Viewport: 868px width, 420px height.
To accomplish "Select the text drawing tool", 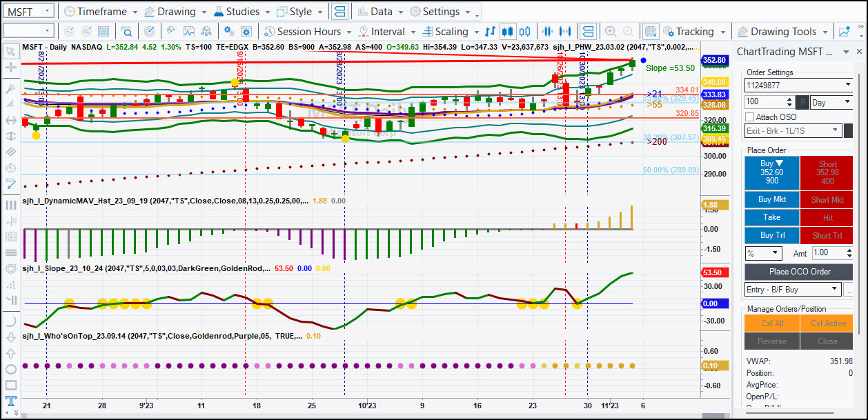I will [10, 401].
